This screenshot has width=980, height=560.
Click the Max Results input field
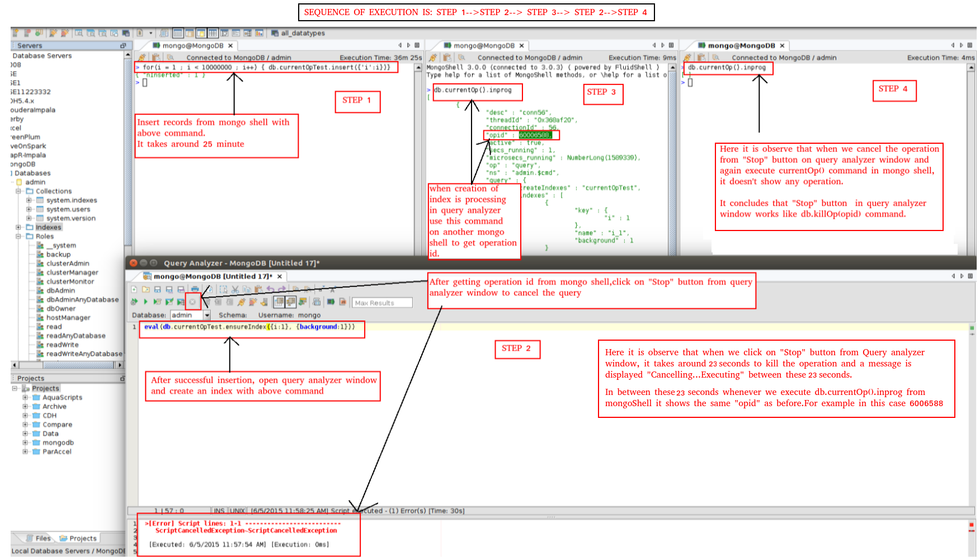(383, 303)
